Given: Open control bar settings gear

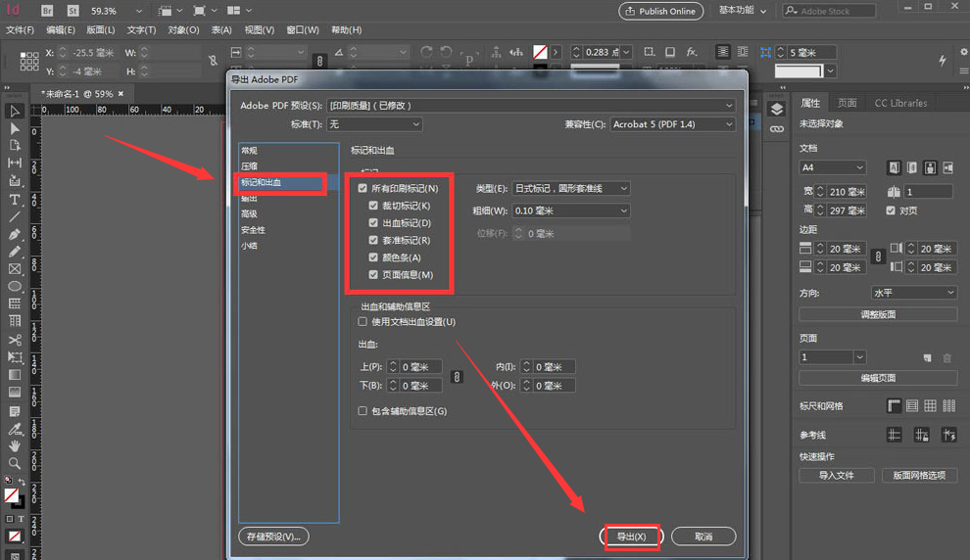Looking at the screenshot, I should (x=964, y=52).
